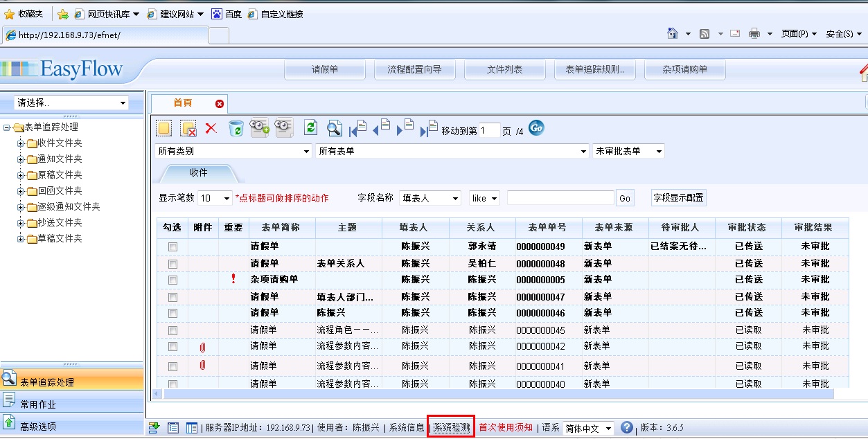Go to the first page icon
Viewport: 868px width, 439px height.
coord(357,129)
